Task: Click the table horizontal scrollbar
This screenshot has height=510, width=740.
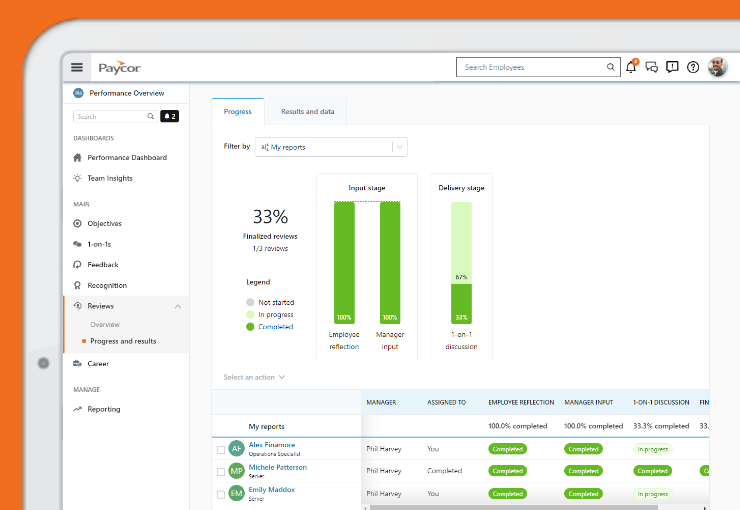Action: pos(513,508)
